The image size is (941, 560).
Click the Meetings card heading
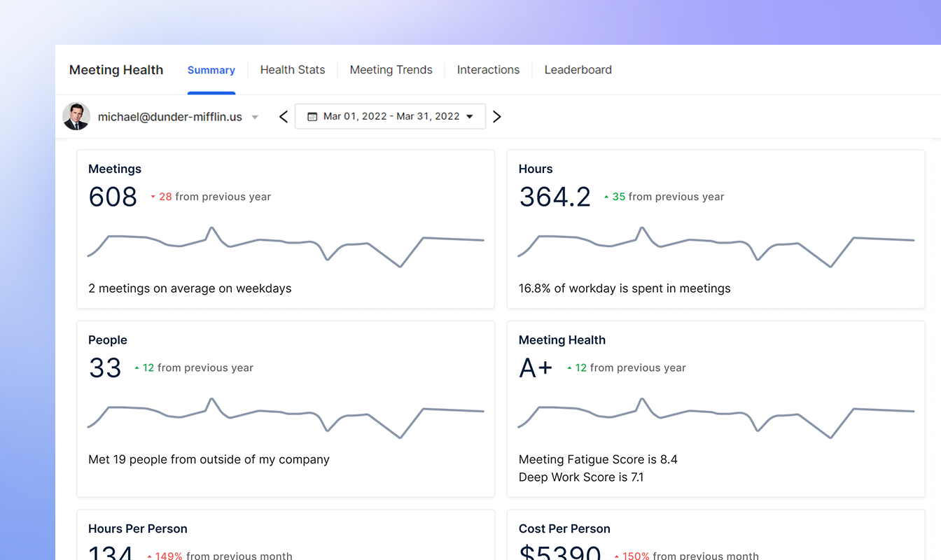coord(115,169)
